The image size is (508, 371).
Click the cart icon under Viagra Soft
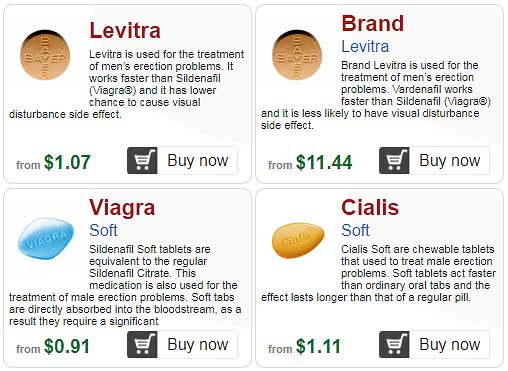tap(142, 344)
